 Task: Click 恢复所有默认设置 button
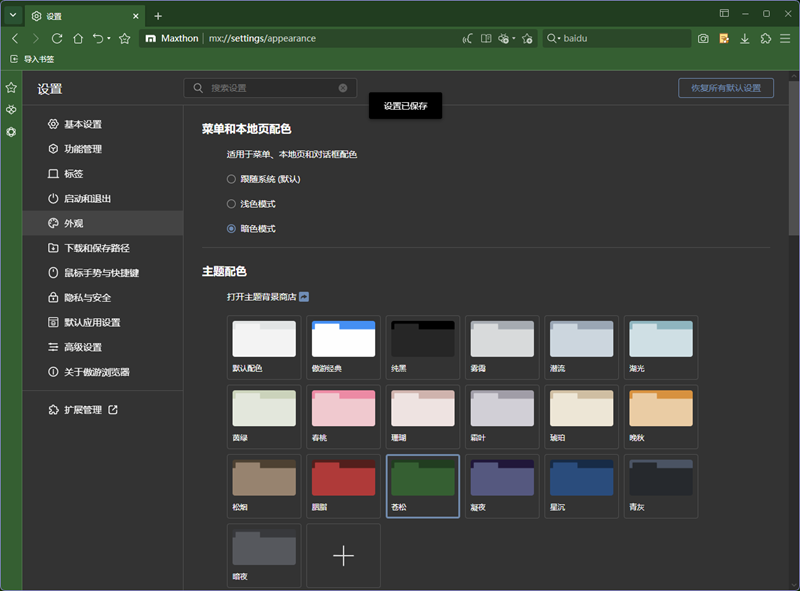tap(725, 88)
